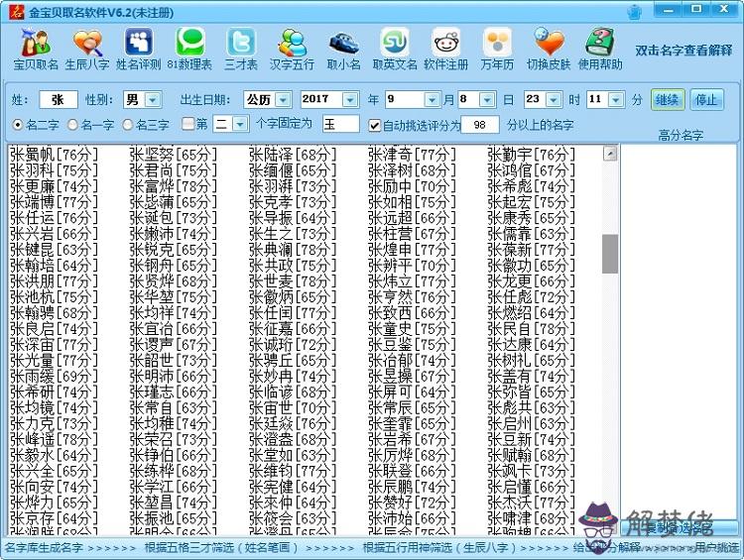Viewport: 744px width, 560px height.
Task: Open the 万年历 perpetual calendar
Action: click(x=497, y=50)
